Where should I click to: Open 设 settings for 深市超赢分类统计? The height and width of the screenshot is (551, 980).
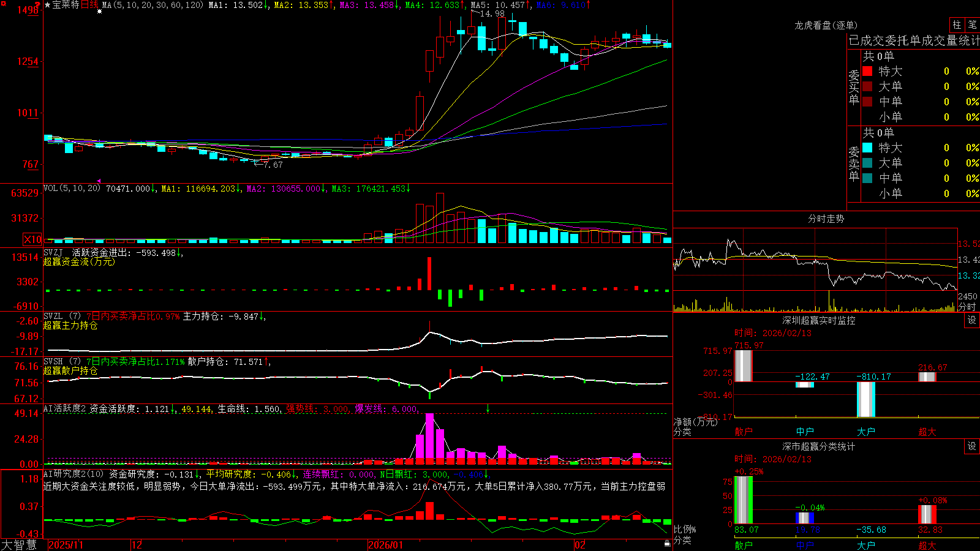(972, 446)
